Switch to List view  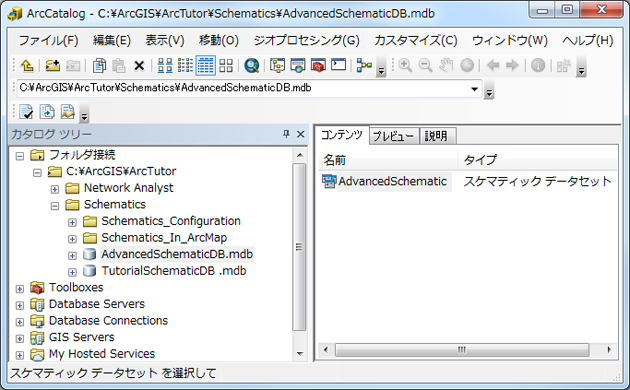(x=185, y=65)
